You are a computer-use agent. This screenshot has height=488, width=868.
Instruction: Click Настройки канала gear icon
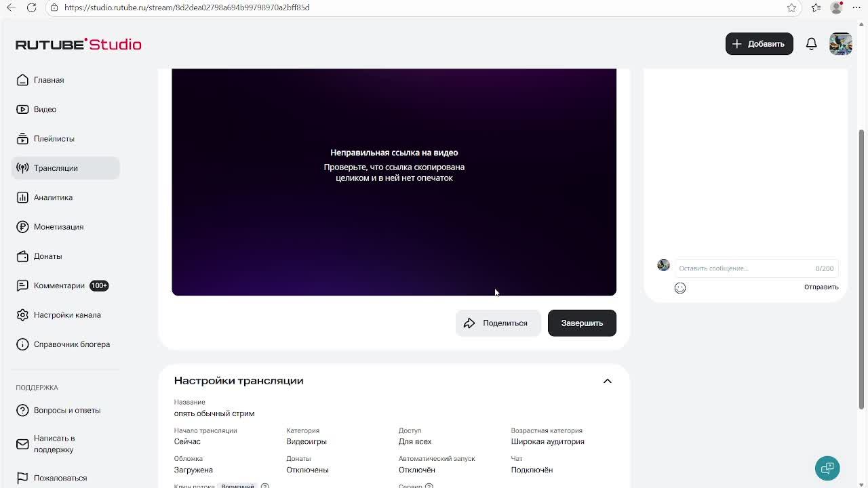coord(22,314)
